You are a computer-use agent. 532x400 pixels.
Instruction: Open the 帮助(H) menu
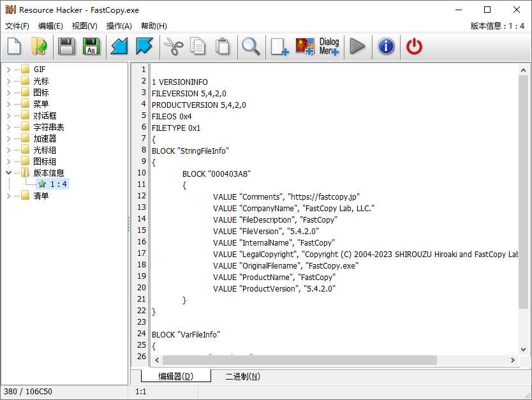click(x=154, y=26)
